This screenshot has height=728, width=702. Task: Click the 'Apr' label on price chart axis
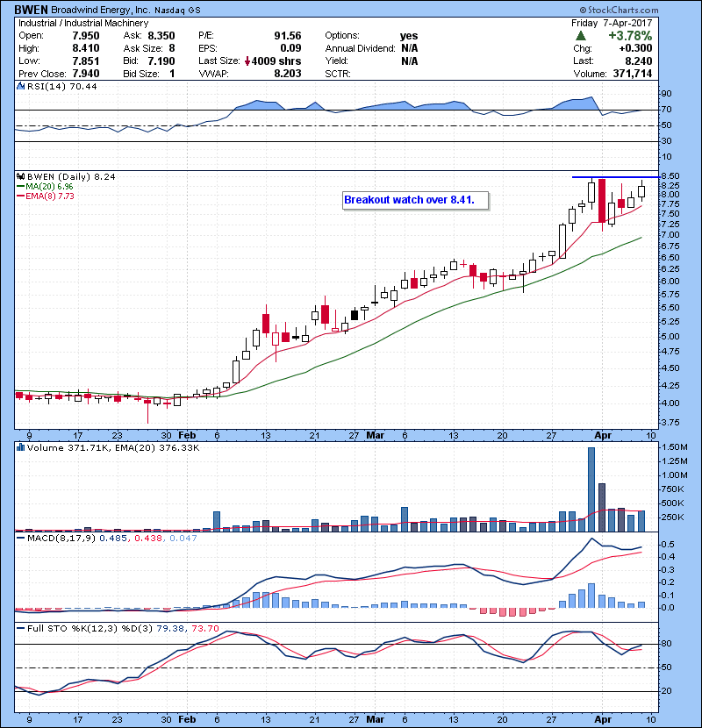click(603, 436)
